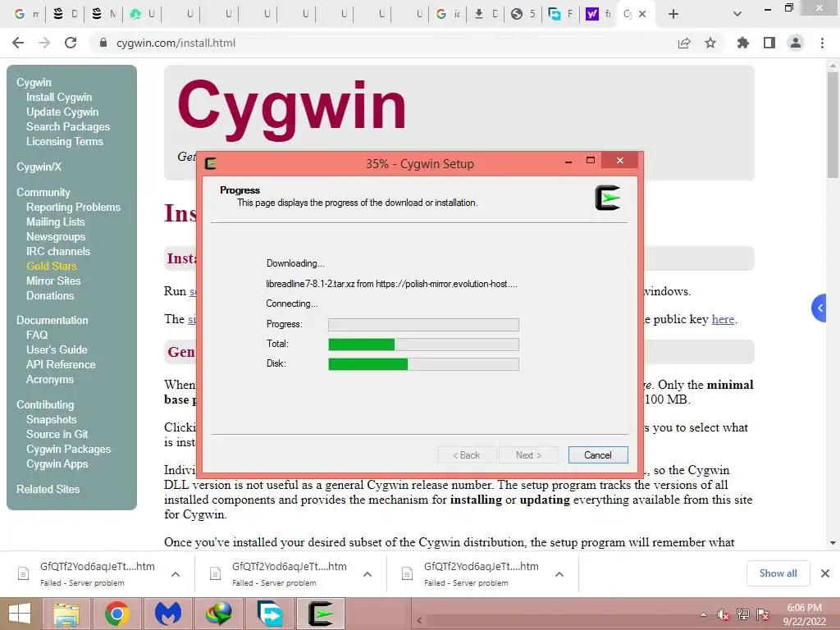This screenshot has height=630, width=840.
Task: Open Internet Download Manager taskbar icon
Action: click(x=218, y=614)
